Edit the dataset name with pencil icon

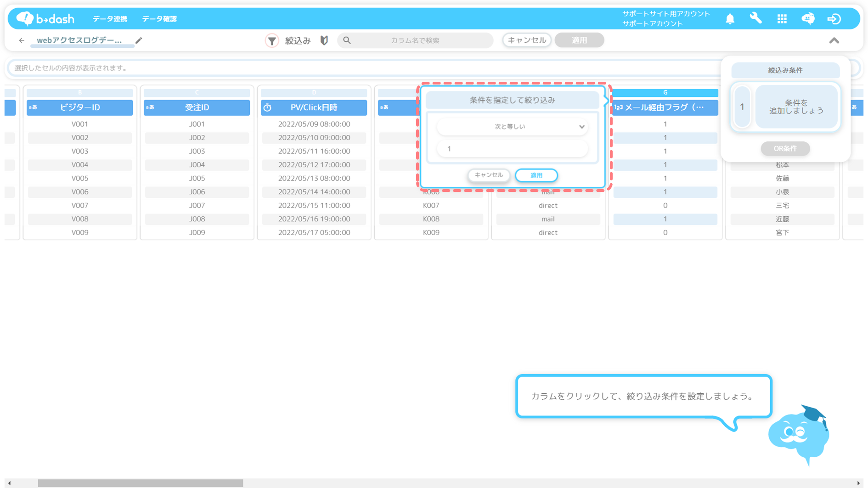point(139,40)
